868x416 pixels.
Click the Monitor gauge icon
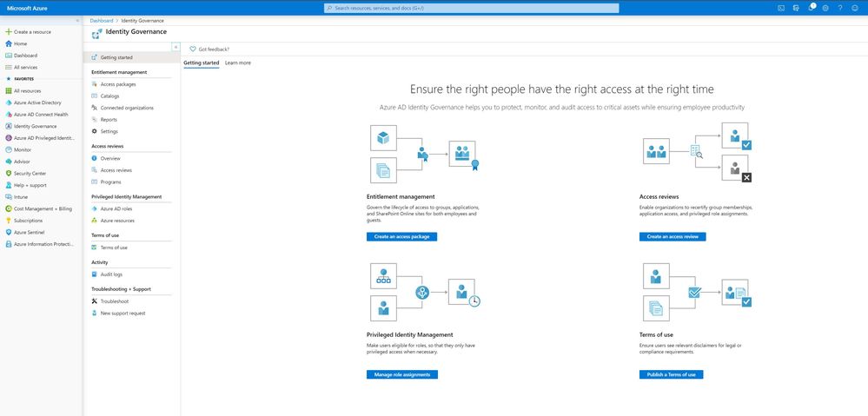[9, 150]
